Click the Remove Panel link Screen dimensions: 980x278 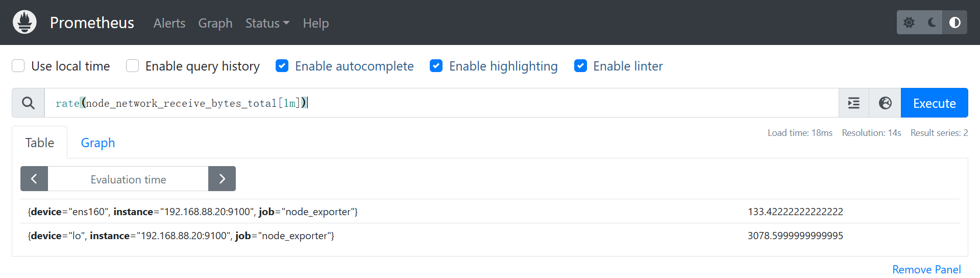pyautogui.click(x=926, y=269)
